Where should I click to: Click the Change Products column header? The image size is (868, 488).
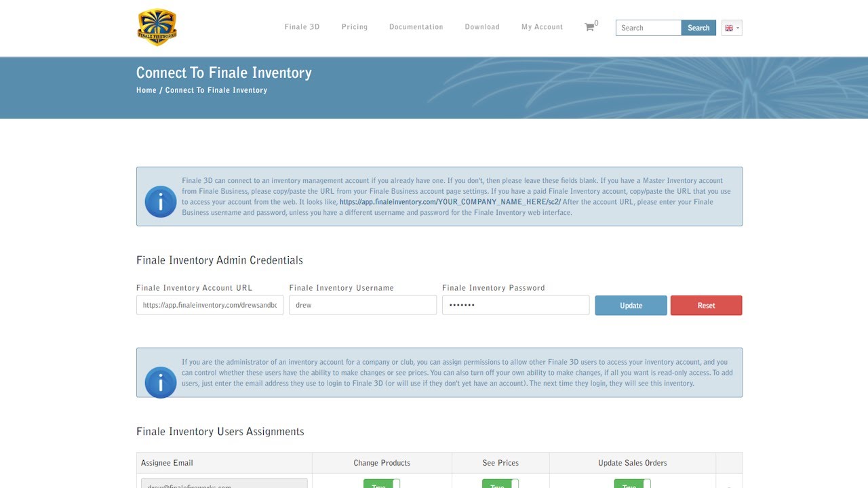point(382,463)
